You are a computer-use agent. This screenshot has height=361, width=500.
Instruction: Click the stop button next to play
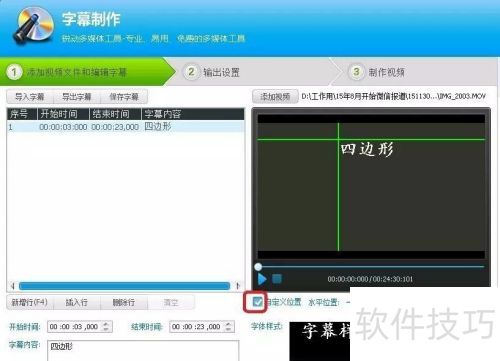(277, 279)
